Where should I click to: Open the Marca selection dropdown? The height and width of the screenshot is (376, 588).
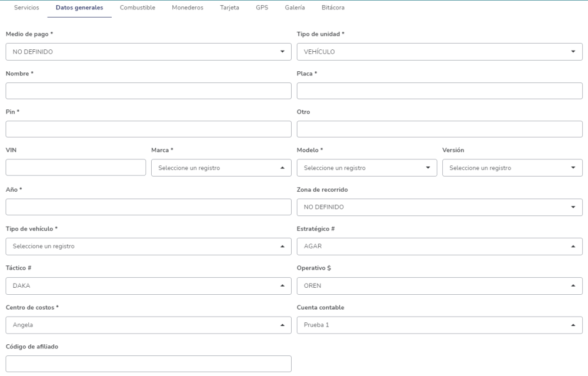(221, 168)
